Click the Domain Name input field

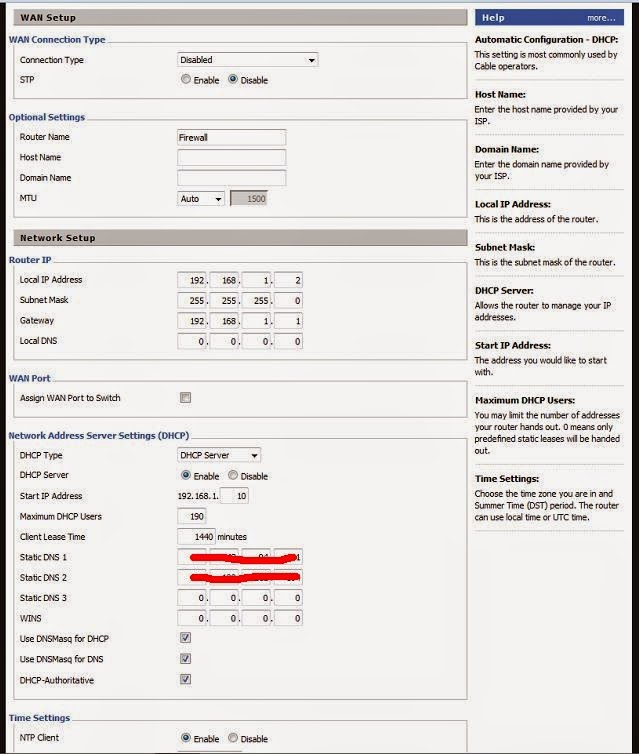click(x=232, y=178)
